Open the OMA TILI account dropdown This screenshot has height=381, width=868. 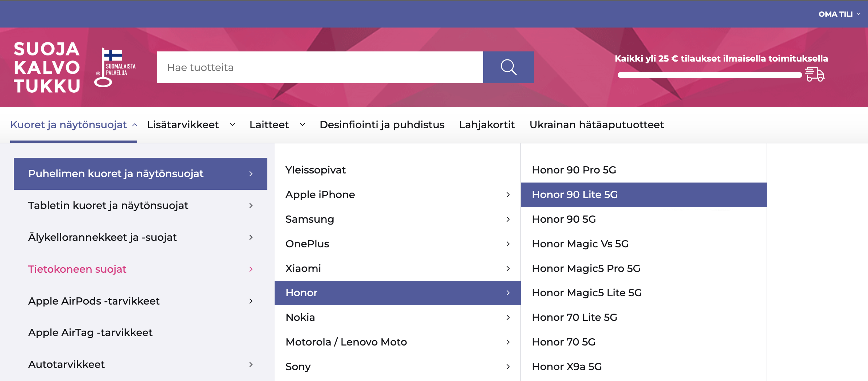(839, 14)
